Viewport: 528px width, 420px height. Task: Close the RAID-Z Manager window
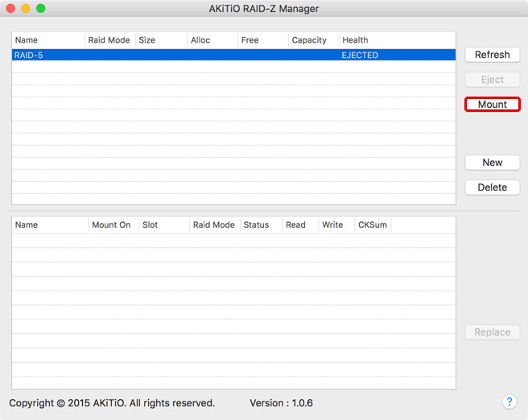click(x=10, y=8)
